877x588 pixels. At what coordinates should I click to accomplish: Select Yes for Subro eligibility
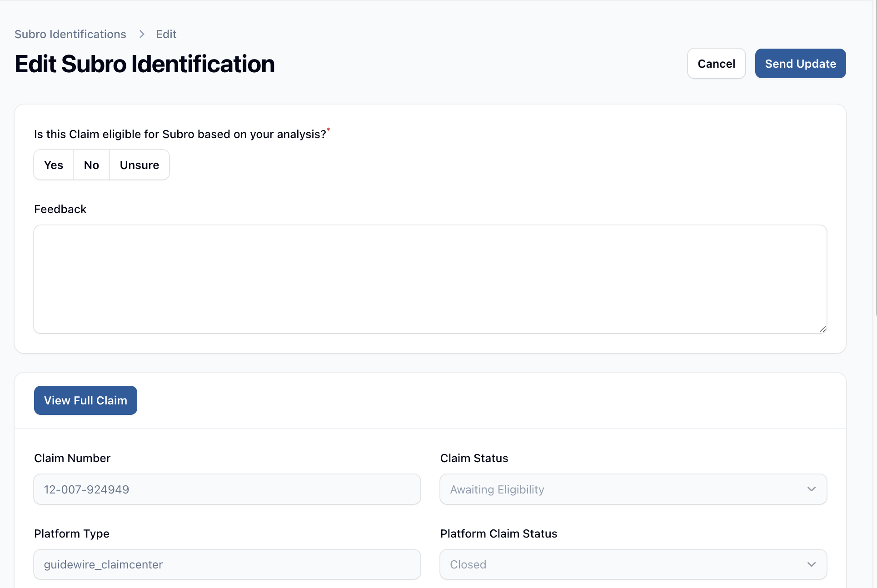click(54, 165)
